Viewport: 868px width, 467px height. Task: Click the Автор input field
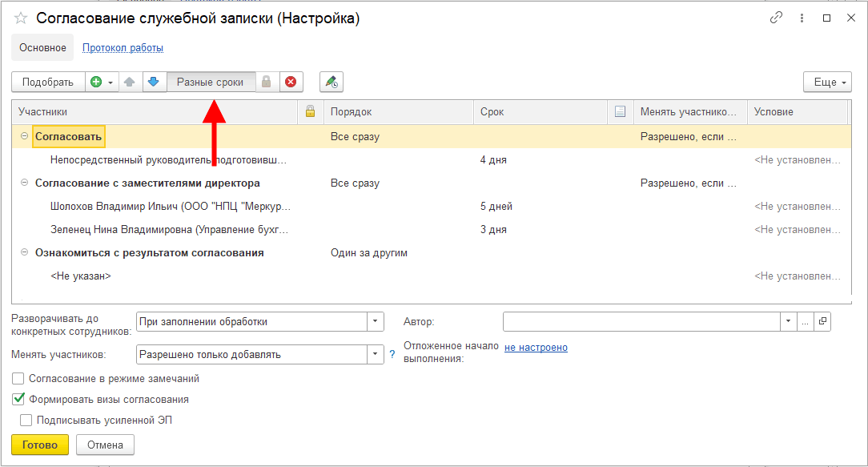[641, 322]
